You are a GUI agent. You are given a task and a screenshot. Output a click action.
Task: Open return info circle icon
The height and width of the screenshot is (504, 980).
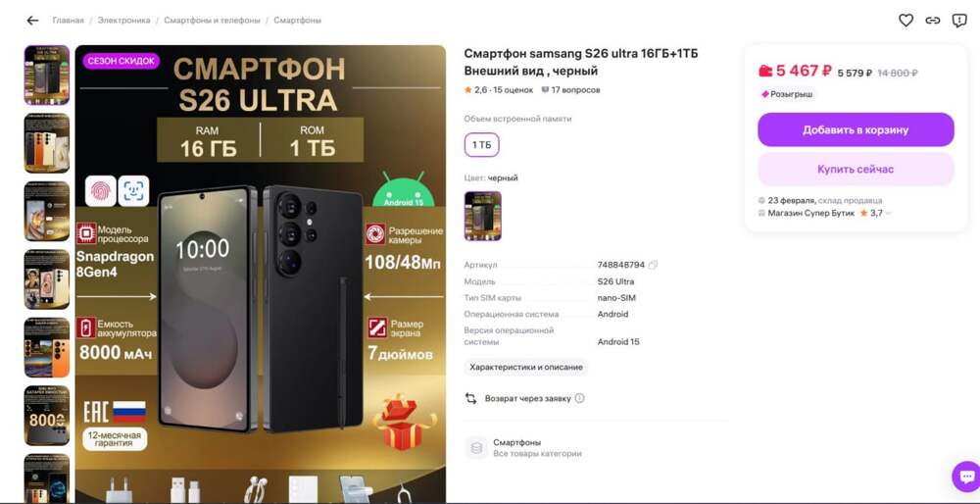[x=579, y=398]
